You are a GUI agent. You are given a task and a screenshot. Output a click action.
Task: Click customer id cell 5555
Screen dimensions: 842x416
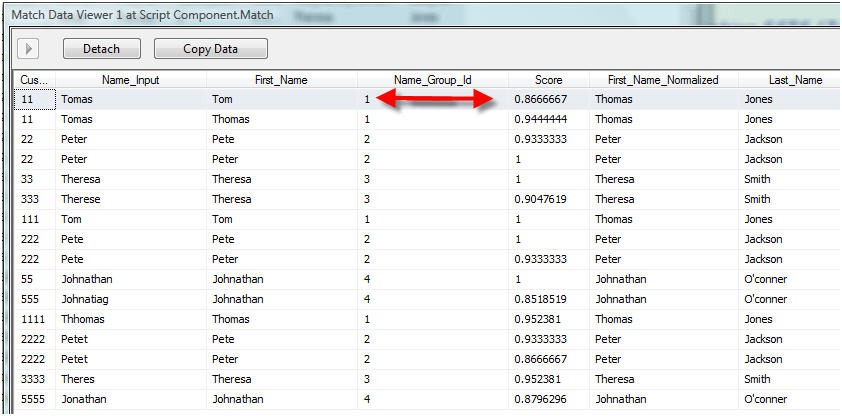pos(34,399)
